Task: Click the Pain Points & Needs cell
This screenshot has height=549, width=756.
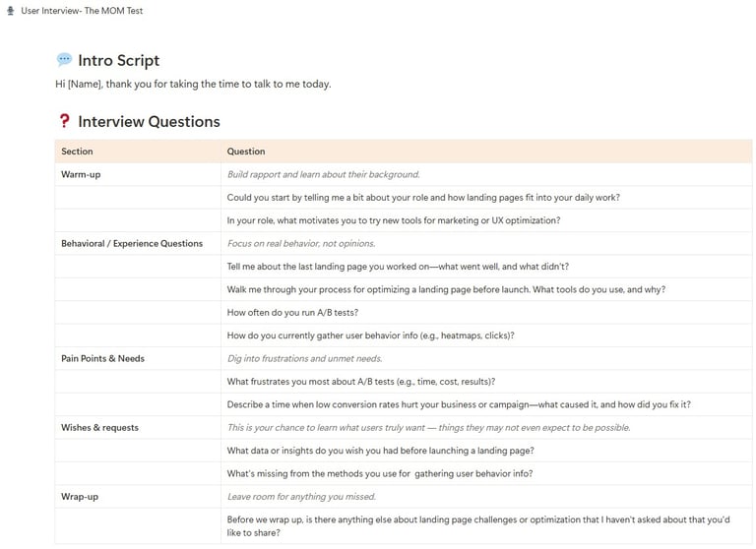Action: pos(138,358)
